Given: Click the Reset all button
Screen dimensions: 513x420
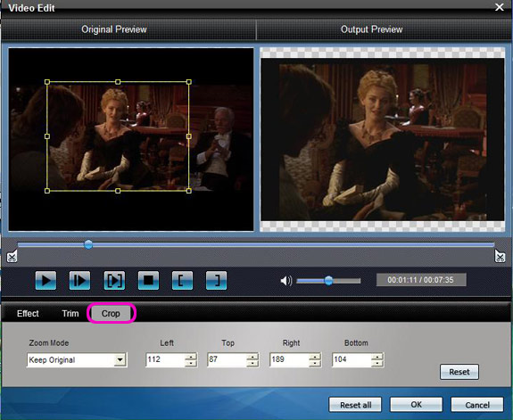Looking at the screenshot, I should coord(355,405).
